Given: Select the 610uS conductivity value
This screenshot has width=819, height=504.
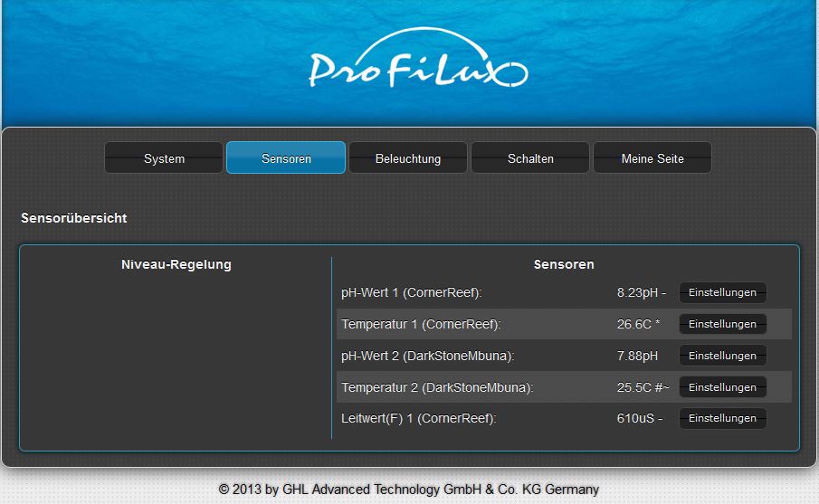Looking at the screenshot, I should (635, 418).
